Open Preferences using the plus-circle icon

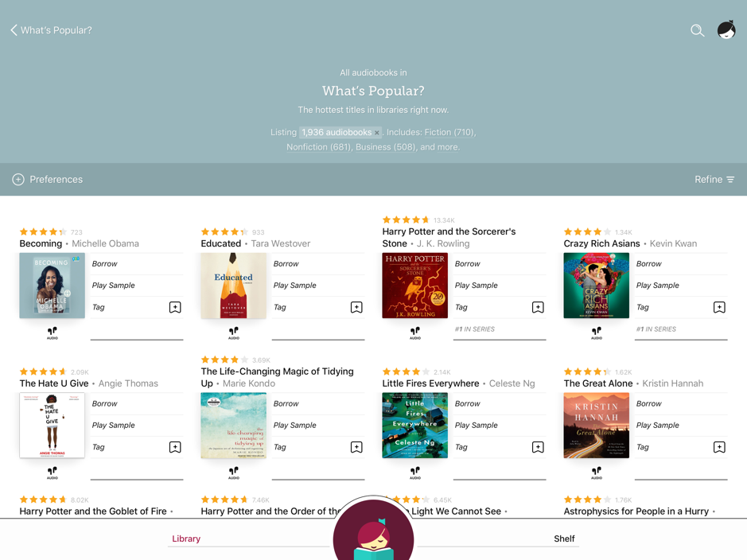tap(18, 180)
